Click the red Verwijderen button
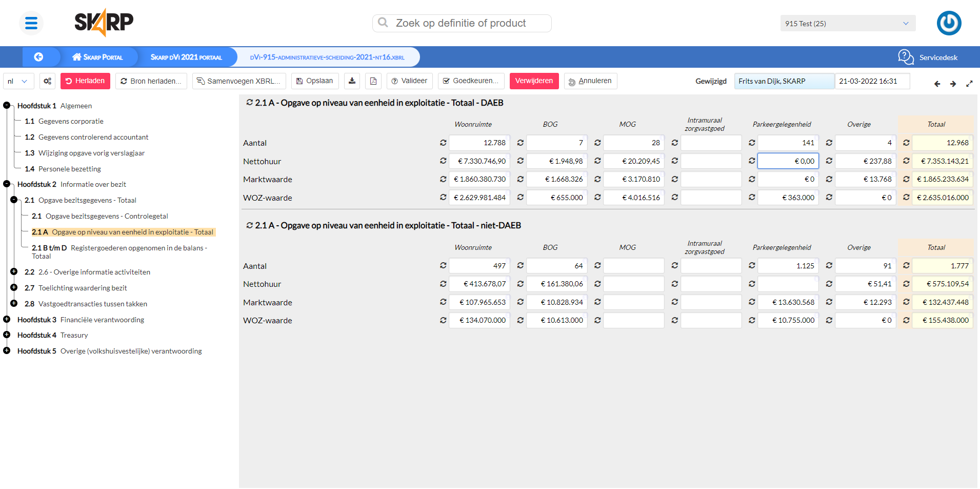The height and width of the screenshot is (489, 980). (x=534, y=81)
